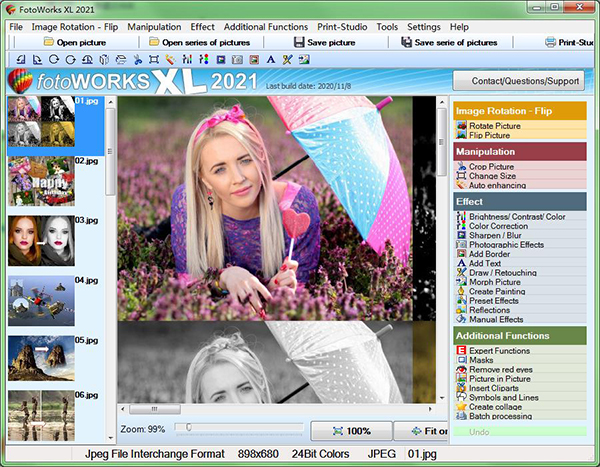Click the Save serie of pictures disk icon
600x467 pixels.
click(406, 42)
